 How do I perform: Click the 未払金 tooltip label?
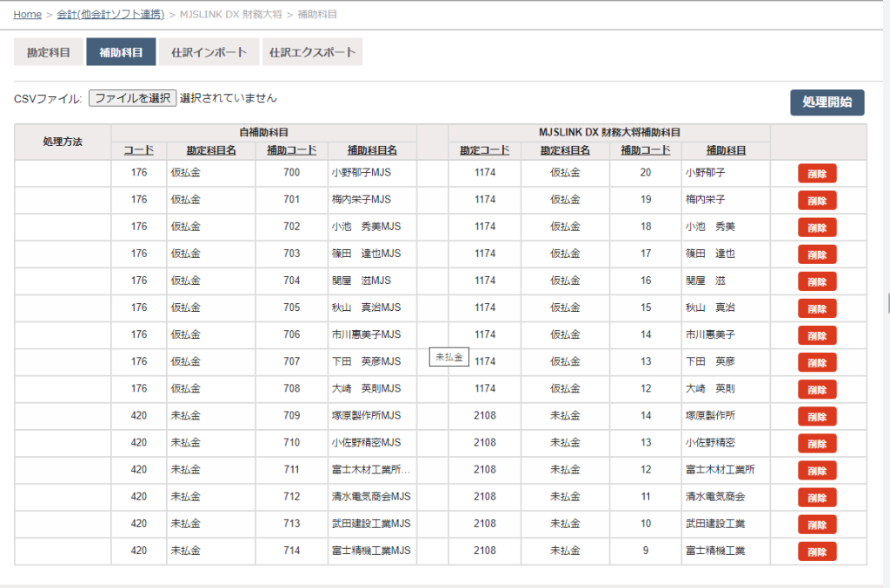coord(449,357)
